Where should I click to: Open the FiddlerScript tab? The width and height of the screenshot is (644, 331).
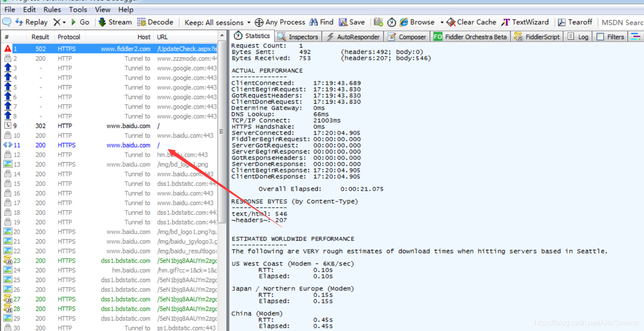coord(537,37)
